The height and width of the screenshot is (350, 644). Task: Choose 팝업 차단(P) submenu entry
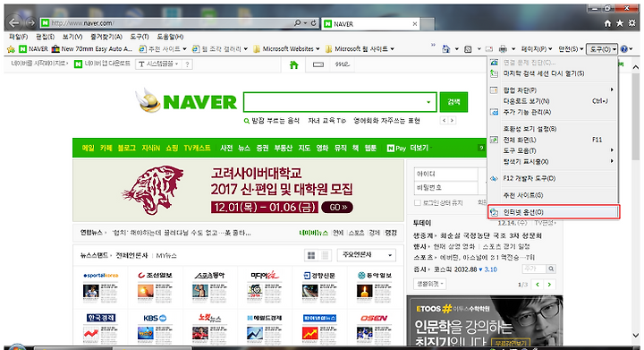[554, 90]
